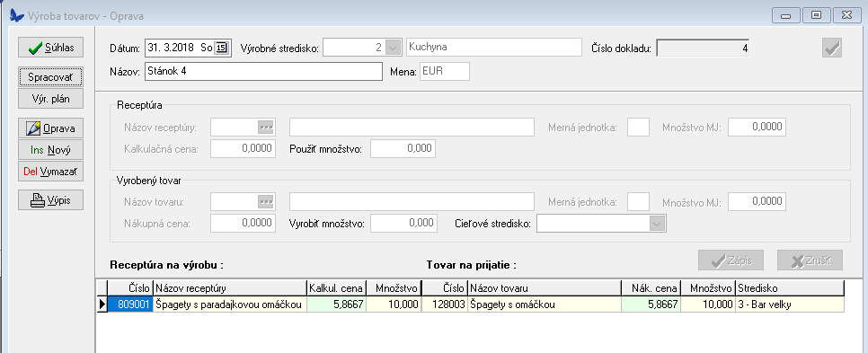Click the Receptúra Merná jednotka field
868x353 pixels.
pos(638,128)
